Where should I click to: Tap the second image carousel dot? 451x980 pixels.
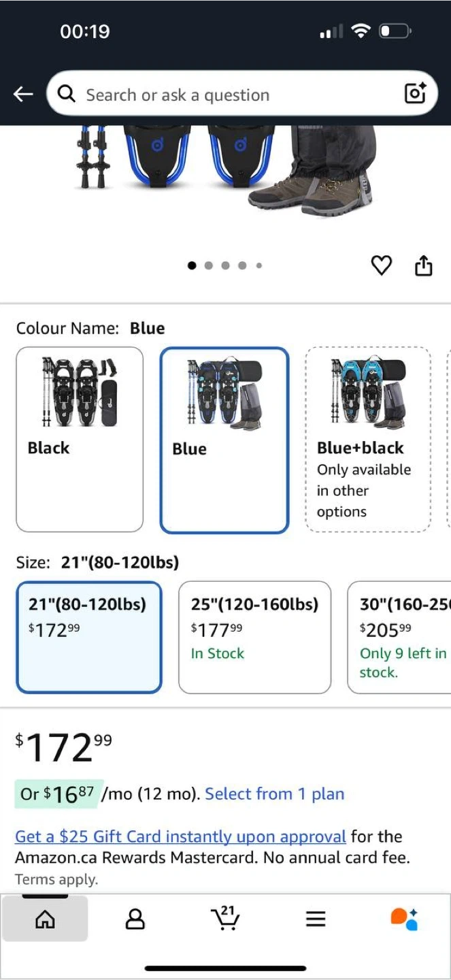(x=208, y=265)
